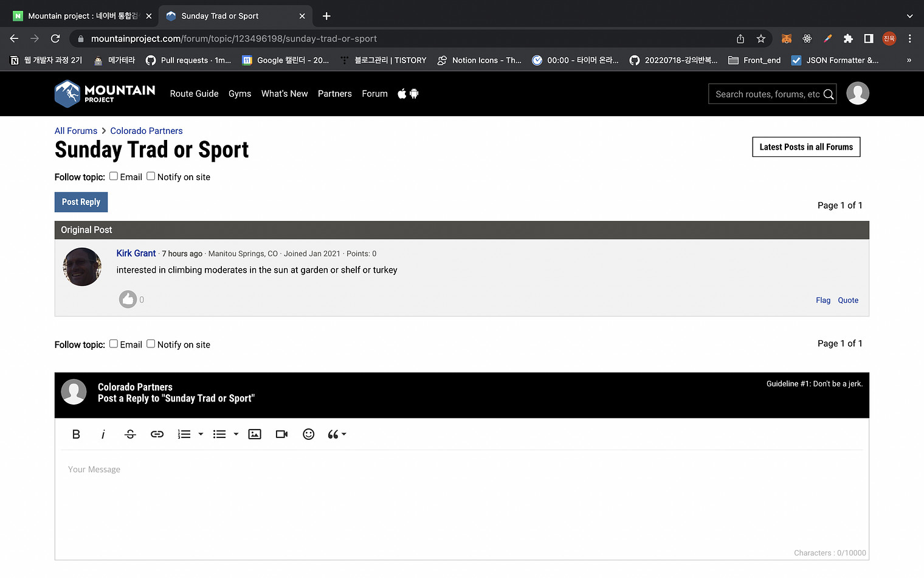
Task: Expand the ordered list dropdown arrow
Action: click(x=201, y=434)
